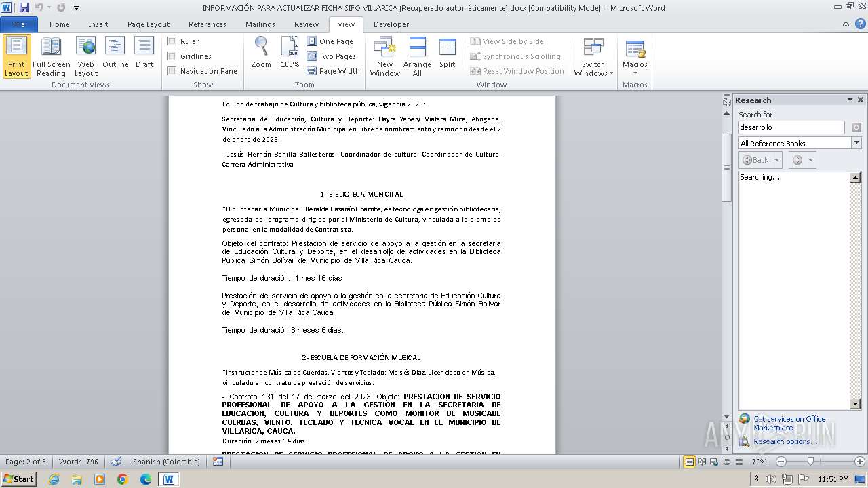Click the zoom slider thumb
This screenshot has width=868, height=488.
(810, 462)
